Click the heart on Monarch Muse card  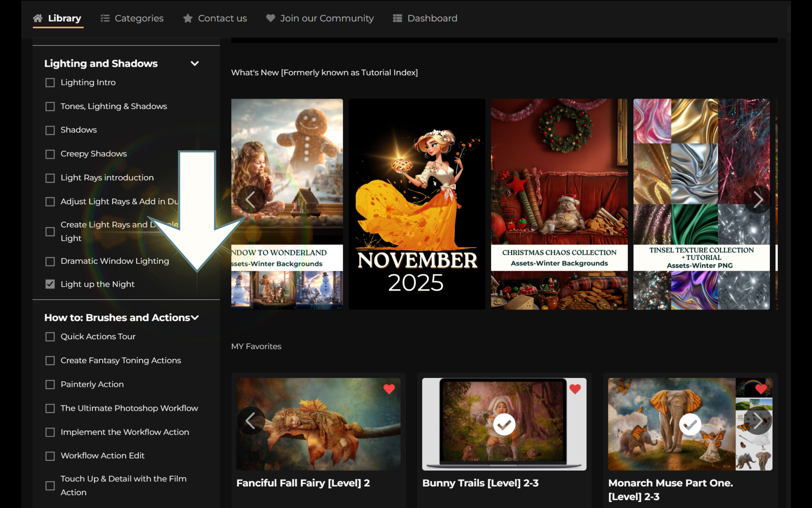pos(761,389)
